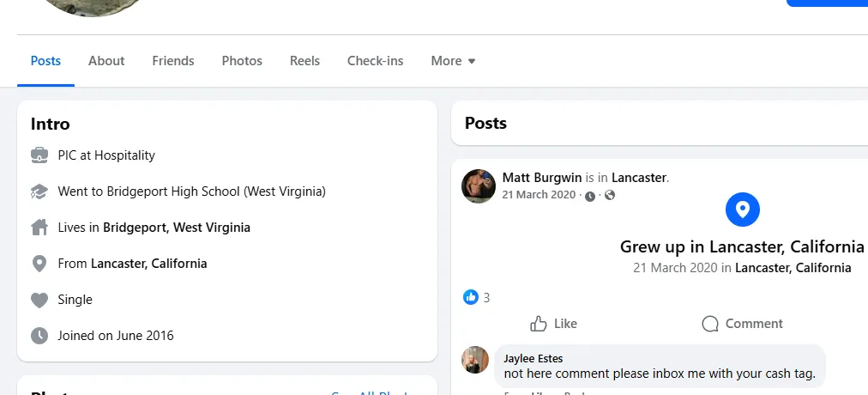
Task: Open the Check-ins tab
Action: tap(375, 61)
